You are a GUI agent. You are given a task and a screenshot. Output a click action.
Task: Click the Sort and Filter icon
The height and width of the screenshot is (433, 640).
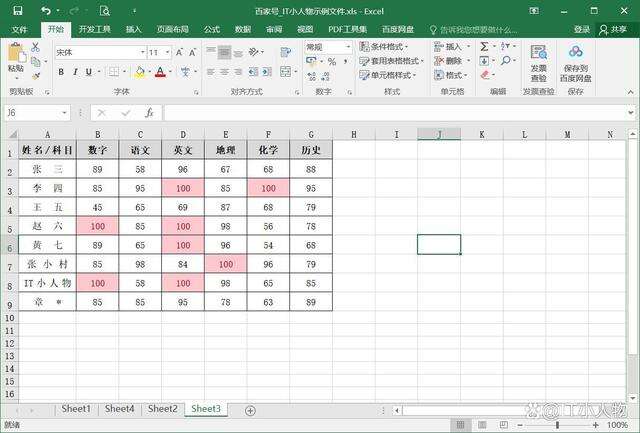click(x=505, y=47)
